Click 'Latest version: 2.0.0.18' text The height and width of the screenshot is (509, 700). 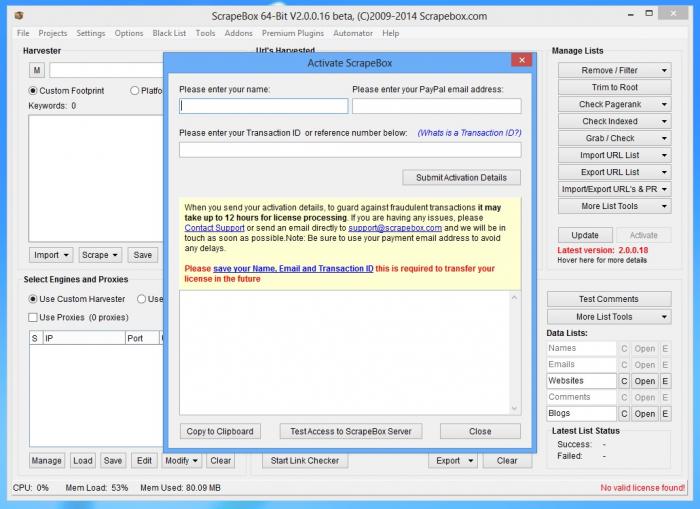(x=602, y=250)
